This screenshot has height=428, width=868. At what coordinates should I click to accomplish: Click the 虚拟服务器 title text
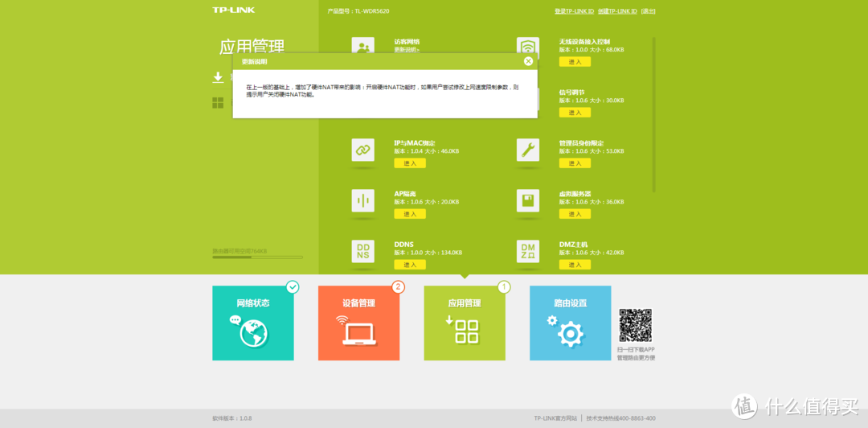(x=575, y=194)
